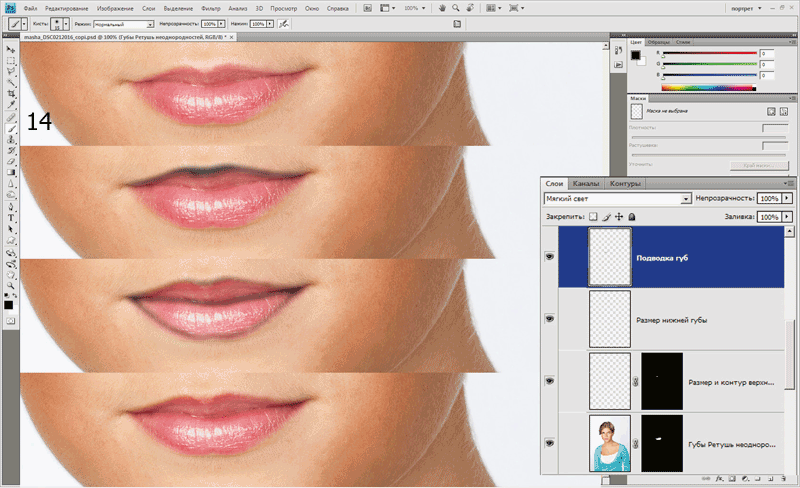Click the red R channel slider
This screenshot has height=488, width=800.
click(709, 53)
